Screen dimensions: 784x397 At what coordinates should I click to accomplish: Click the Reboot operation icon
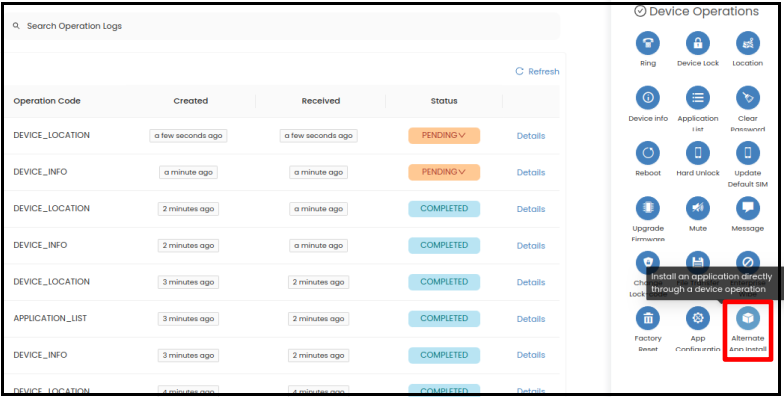pos(648,153)
